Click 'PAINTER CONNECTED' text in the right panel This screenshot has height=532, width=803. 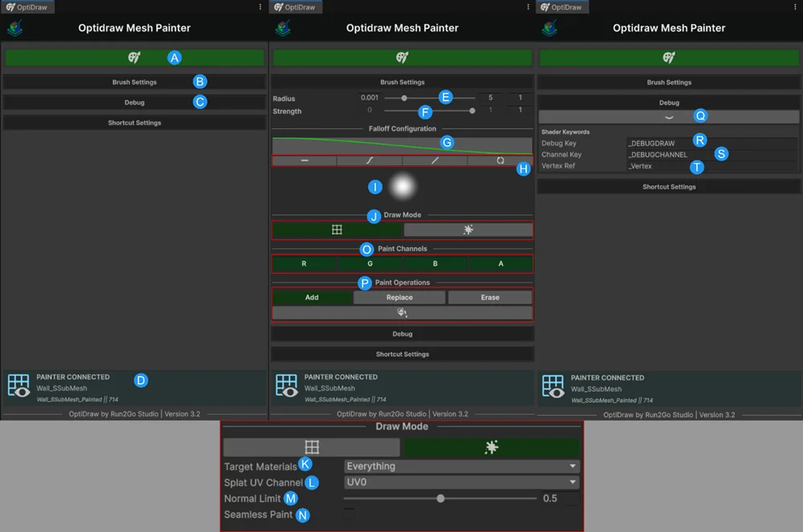point(607,378)
